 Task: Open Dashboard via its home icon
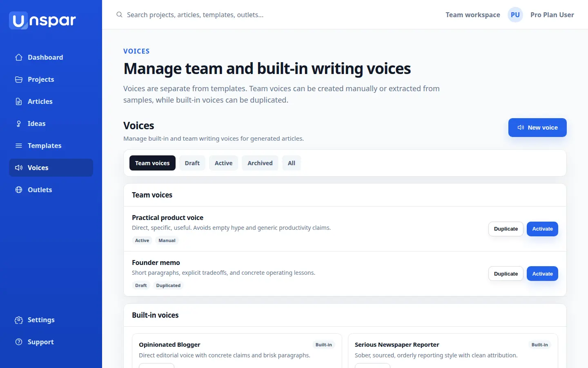[19, 57]
